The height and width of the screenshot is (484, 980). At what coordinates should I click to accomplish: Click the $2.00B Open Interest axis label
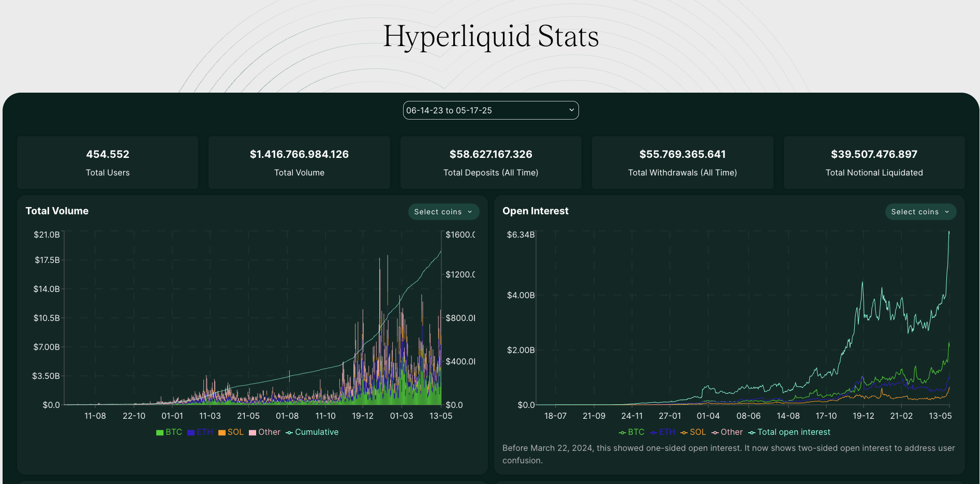pyautogui.click(x=521, y=350)
